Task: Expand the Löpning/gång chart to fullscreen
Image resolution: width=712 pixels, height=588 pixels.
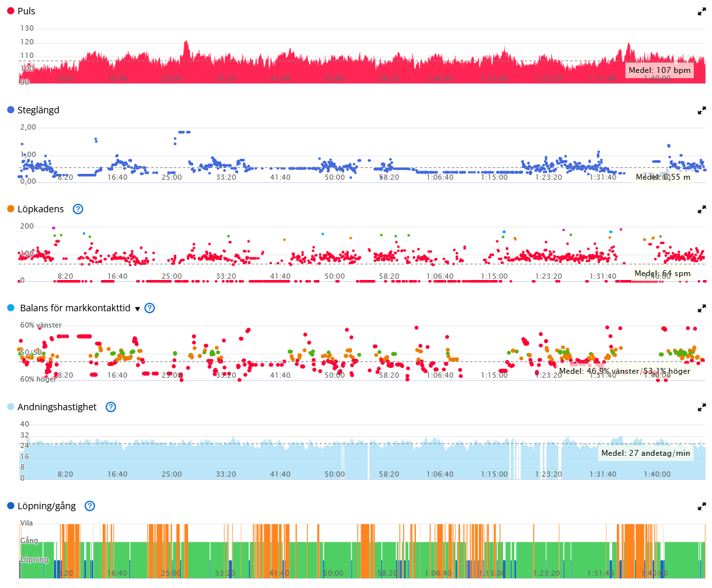Action: coord(702,506)
